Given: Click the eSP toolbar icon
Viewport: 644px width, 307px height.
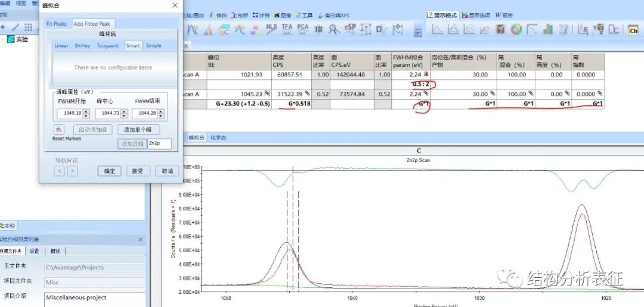Looking at the screenshot, I should pos(351,29).
